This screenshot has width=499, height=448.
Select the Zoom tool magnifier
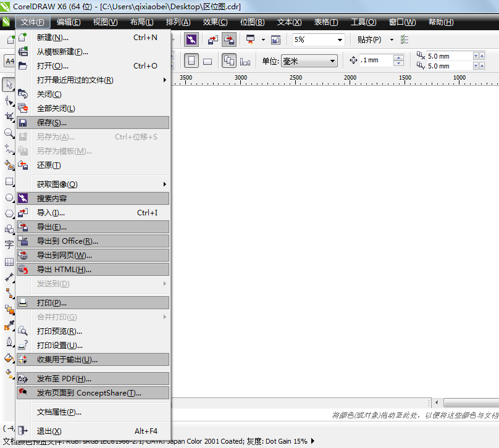9,133
